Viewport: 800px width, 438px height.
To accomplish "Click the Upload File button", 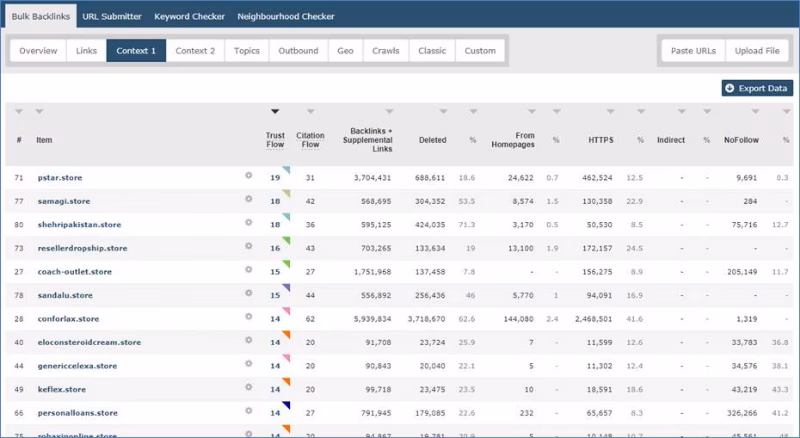I will pos(758,50).
